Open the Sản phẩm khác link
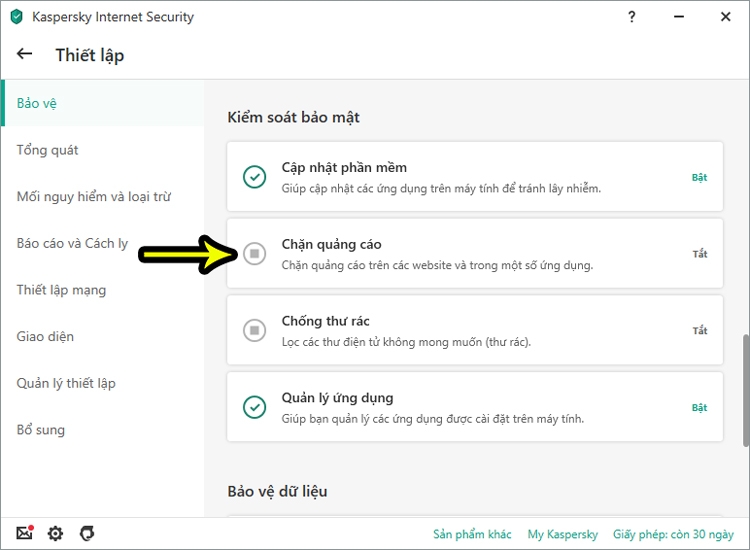 click(x=472, y=534)
